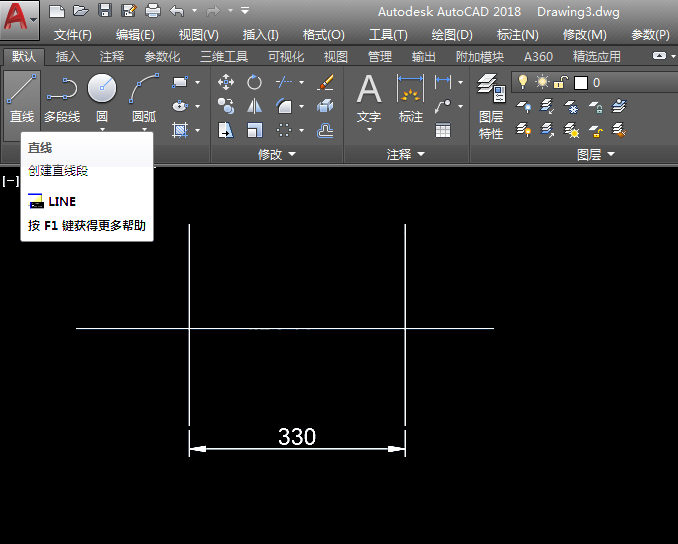678x544 pixels.
Task: Choose the Arc (圆弧) tool
Action: coord(144,97)
